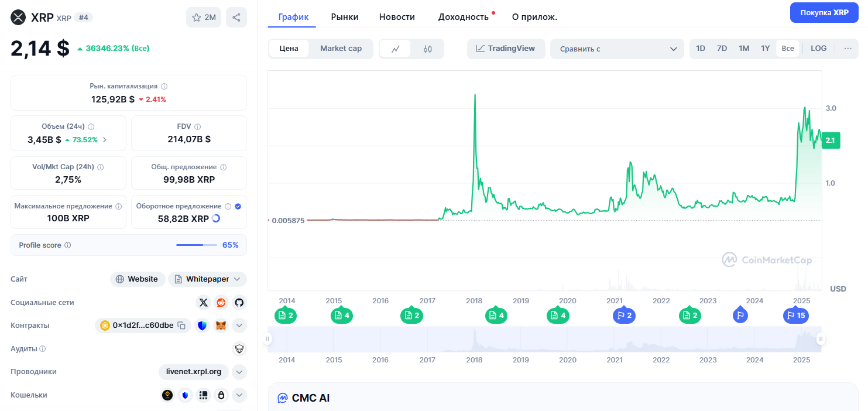Expand the explorers list next to livenet.xrpl.org
The width and height of the screenshot is (868, 411).
click(x=239, y=372)
